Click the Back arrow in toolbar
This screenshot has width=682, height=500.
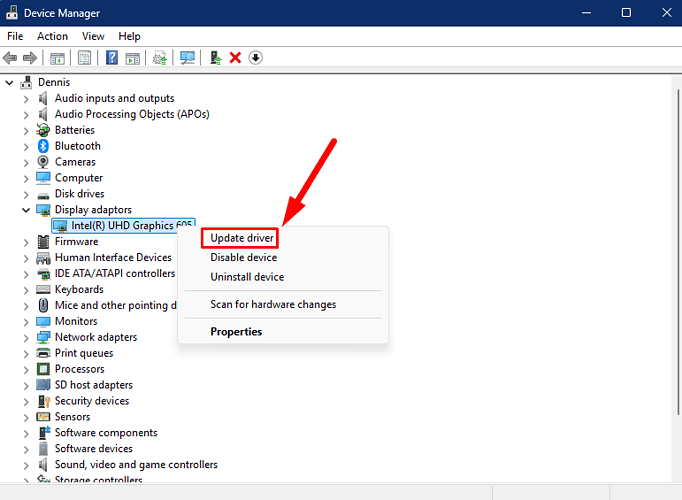coord(10,58)
